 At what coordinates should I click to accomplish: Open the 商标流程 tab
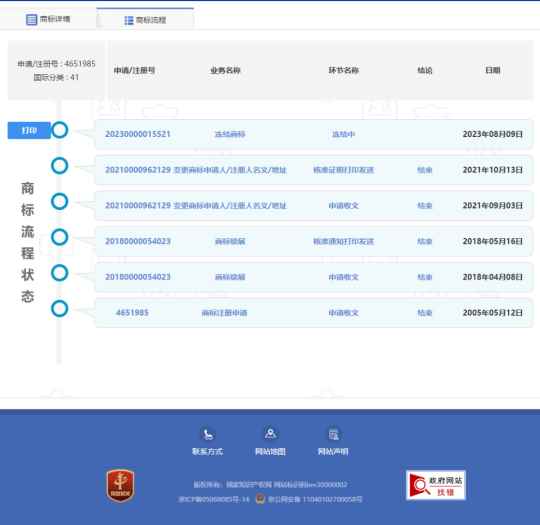(145, 20)
